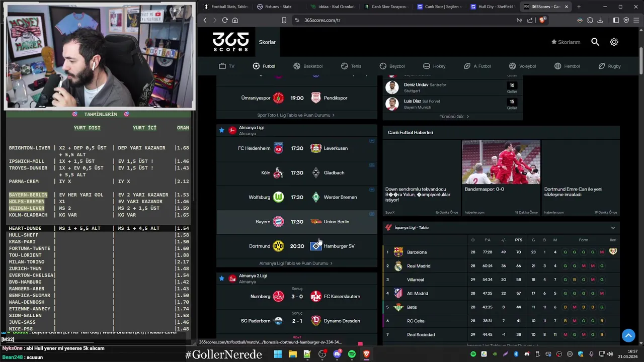
Task: Open the Ümraniyespor vs Pendikspor match
Action: pos(297,98)
